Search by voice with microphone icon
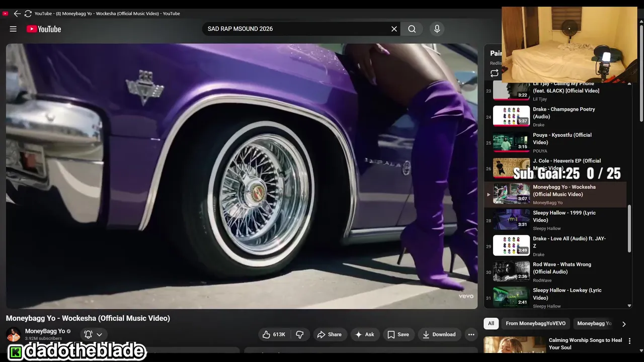Image resolution: width=644 pixels, height=362 pixels. pyautogui.click(x=437, y=29)
